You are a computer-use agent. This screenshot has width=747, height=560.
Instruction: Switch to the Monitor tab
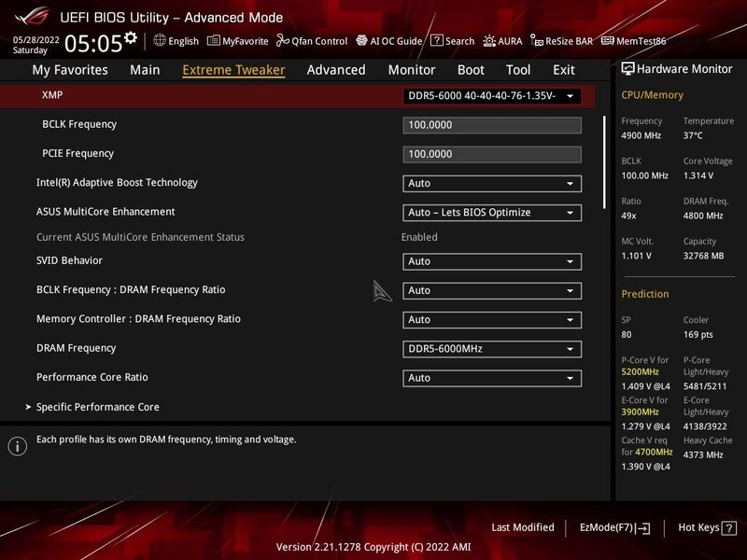point(411,69)
